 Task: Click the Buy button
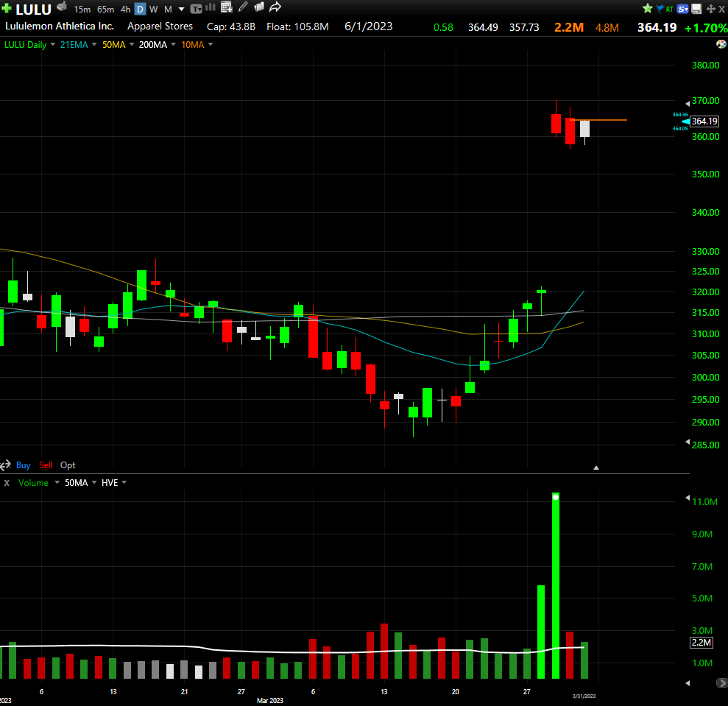tap(24, 465)
